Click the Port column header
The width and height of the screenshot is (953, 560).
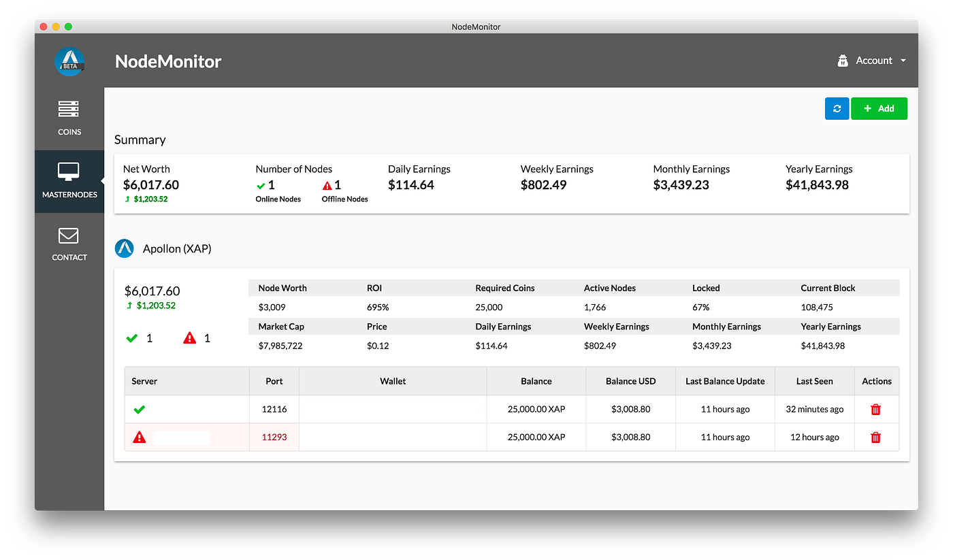click(274, 381)
